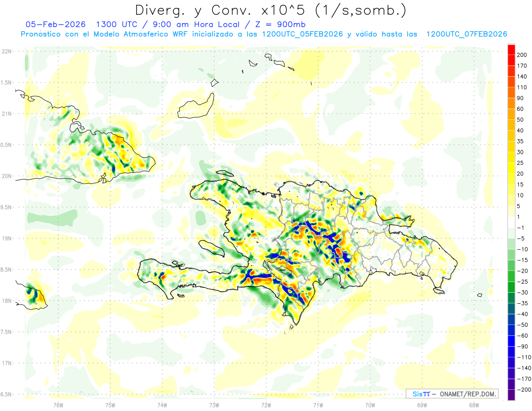This screenshot has height=411, width=532.
Task: Click the "17N" latitude label
Action: tap(7, 363)
